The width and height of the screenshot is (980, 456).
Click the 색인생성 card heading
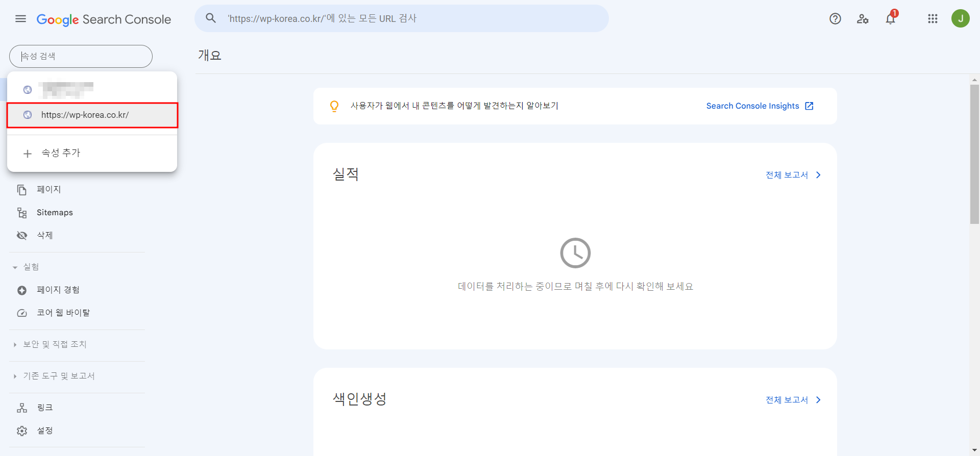pyautogui.click(x=359, y=399)
